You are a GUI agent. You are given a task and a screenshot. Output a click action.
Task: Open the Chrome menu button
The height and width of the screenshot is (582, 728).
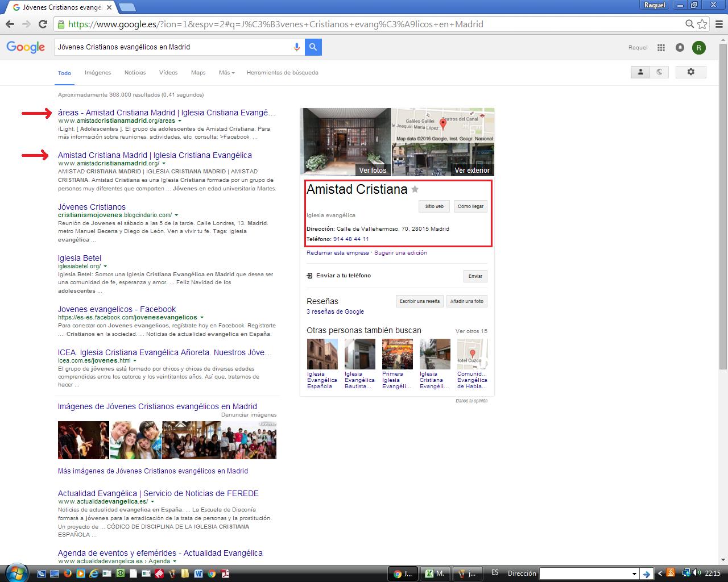tap(718, 24)
